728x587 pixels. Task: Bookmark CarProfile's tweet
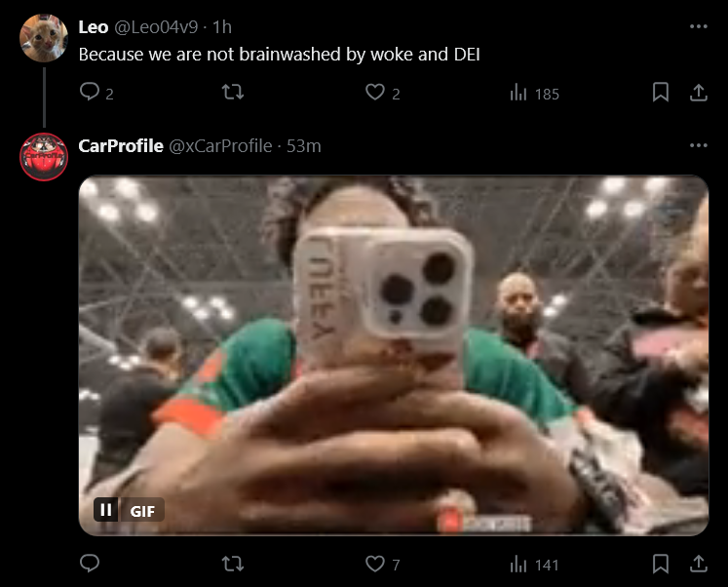(x=660, y=564)
